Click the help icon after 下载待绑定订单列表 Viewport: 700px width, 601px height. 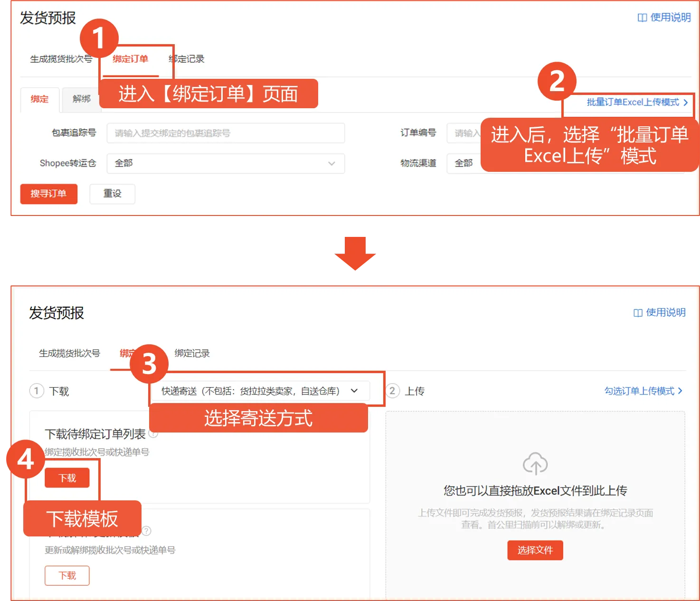(153, 433)
